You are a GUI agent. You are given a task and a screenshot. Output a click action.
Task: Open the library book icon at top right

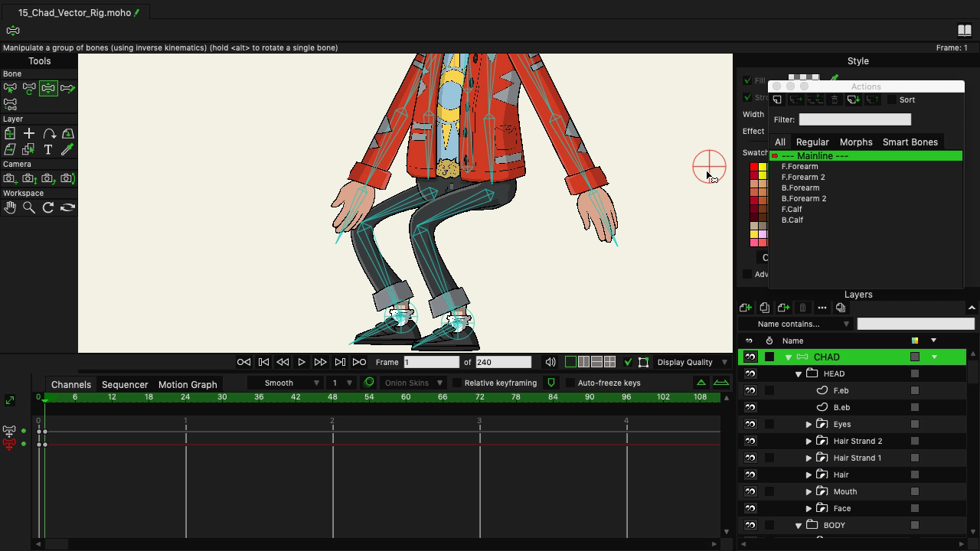965,31
